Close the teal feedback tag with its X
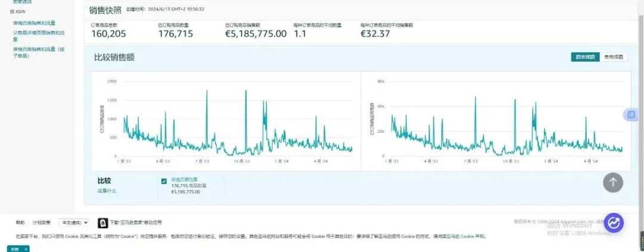Screen dimensions: 644x252 pyautogui.click(x=26, y=249)
